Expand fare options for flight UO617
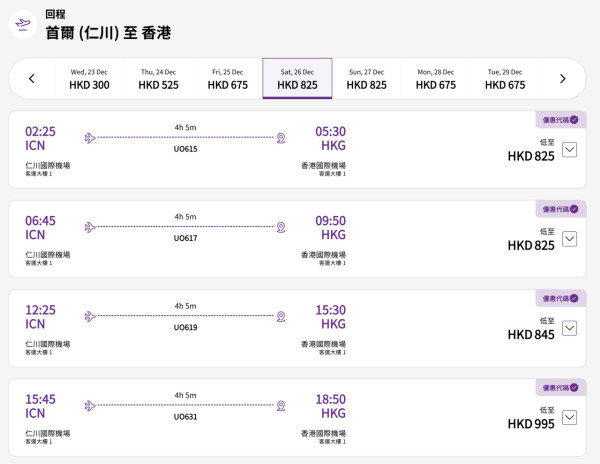The image size is (600, 464). click(x=569, y=239)
